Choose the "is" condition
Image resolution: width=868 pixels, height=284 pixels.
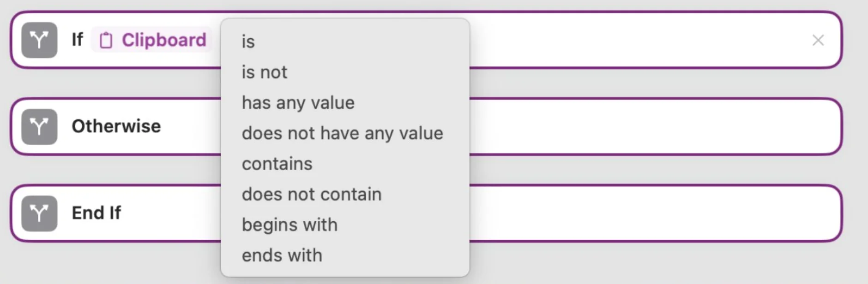(x=248, y=42)
